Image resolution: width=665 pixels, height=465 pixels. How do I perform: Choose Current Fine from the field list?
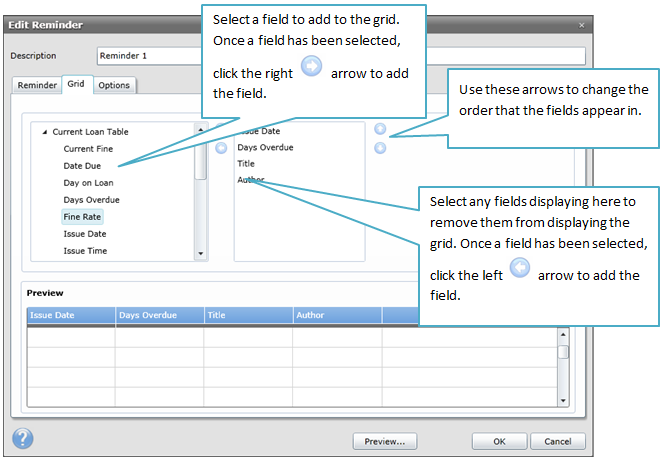click(x=87, y=148)
